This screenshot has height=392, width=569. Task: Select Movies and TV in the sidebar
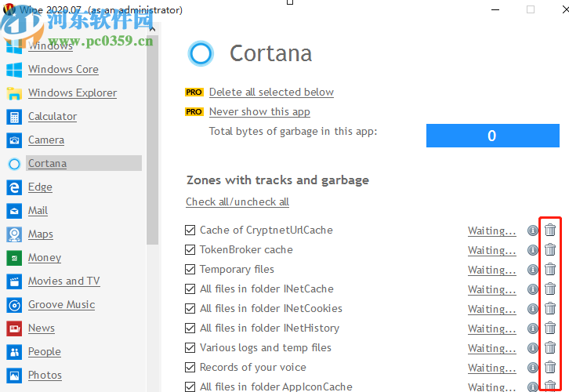[x=63, y=281]
